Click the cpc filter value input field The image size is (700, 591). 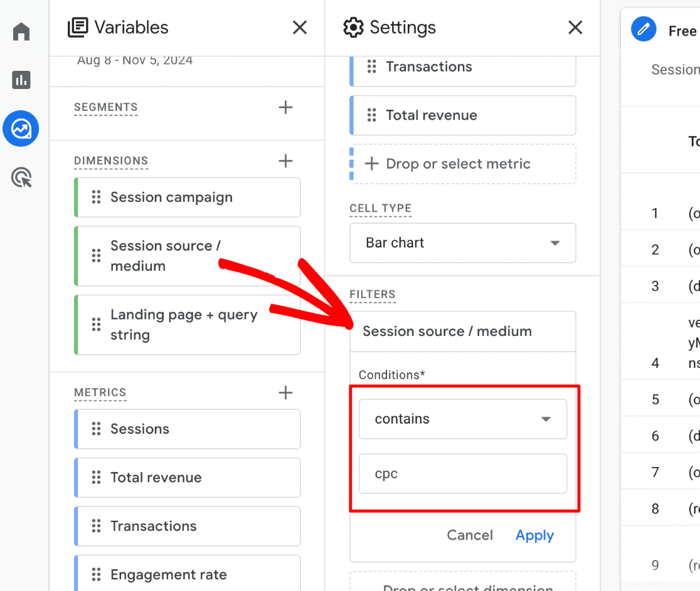462,473
